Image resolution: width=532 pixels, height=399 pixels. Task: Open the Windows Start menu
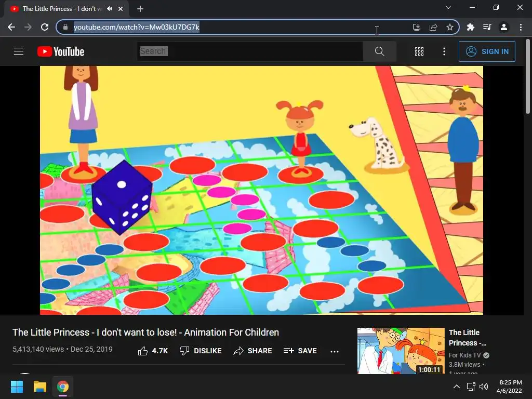[x=17, y=387]
